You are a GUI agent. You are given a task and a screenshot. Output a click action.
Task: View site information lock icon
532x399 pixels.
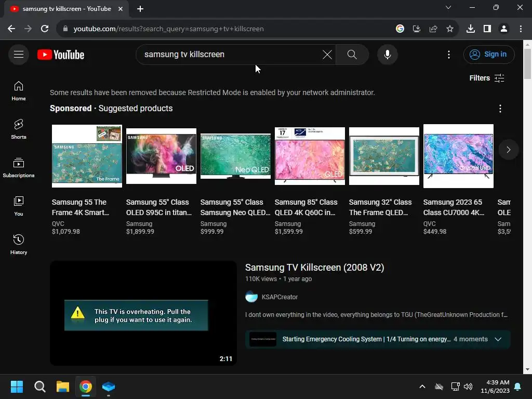65,29
